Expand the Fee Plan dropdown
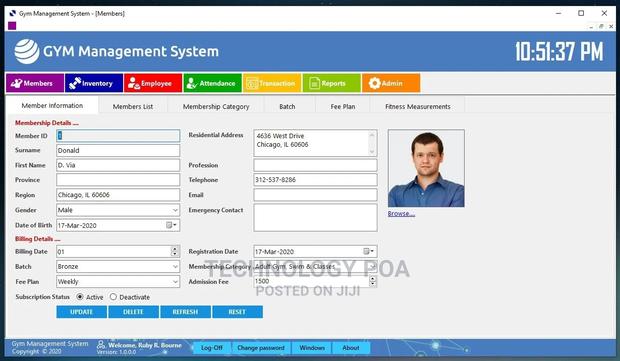This screenshot has width=620, height=361. [175, 282]
